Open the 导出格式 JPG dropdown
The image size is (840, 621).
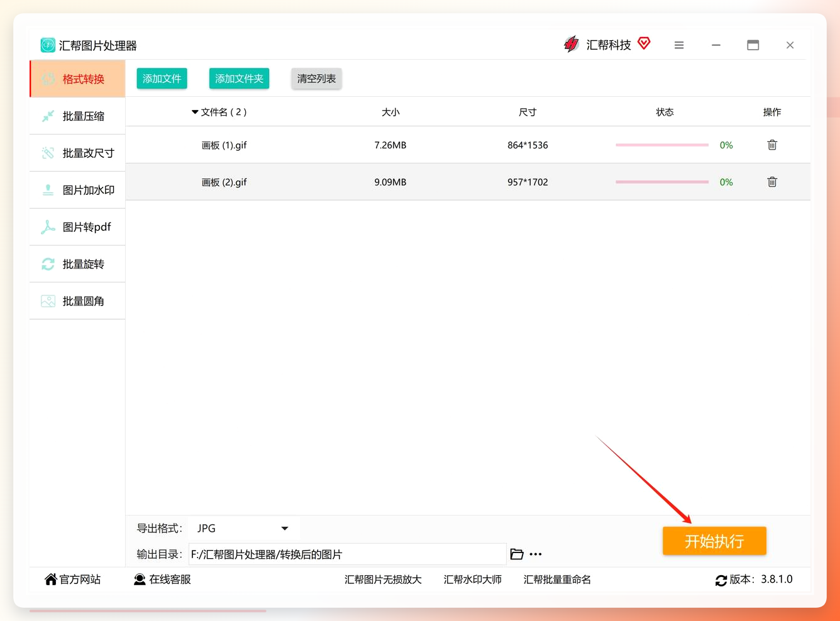243,529
